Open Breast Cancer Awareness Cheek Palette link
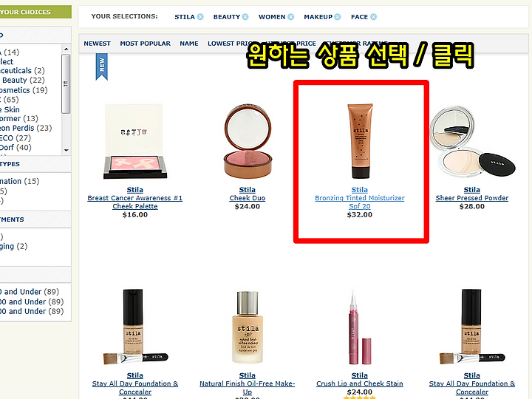Viewport: 532px width, 399px height. pyautogui.click(x=135, y=202)
